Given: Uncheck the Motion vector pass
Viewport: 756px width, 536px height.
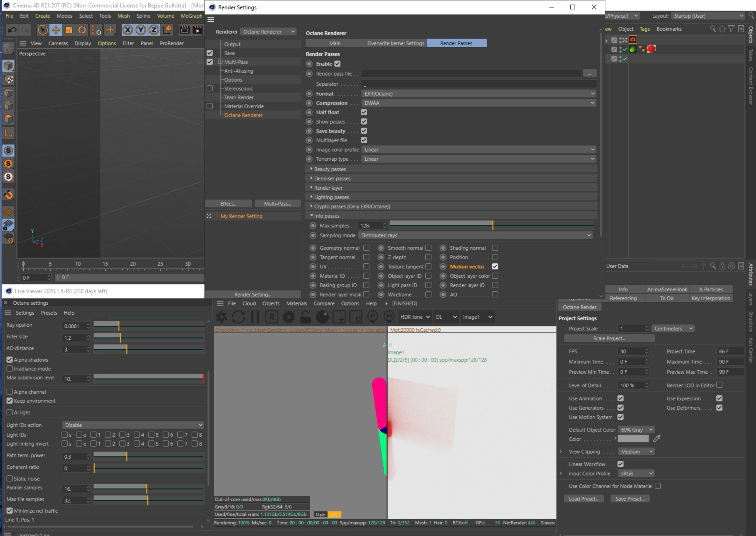Looking at the screenshot, I should coord(495,266).
